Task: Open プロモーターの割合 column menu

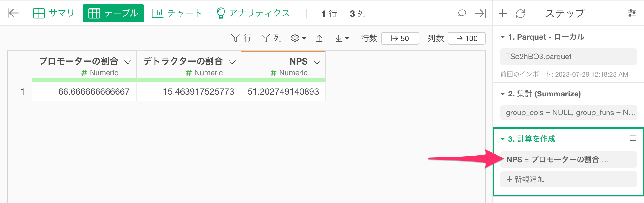Action: coord(128,62)
